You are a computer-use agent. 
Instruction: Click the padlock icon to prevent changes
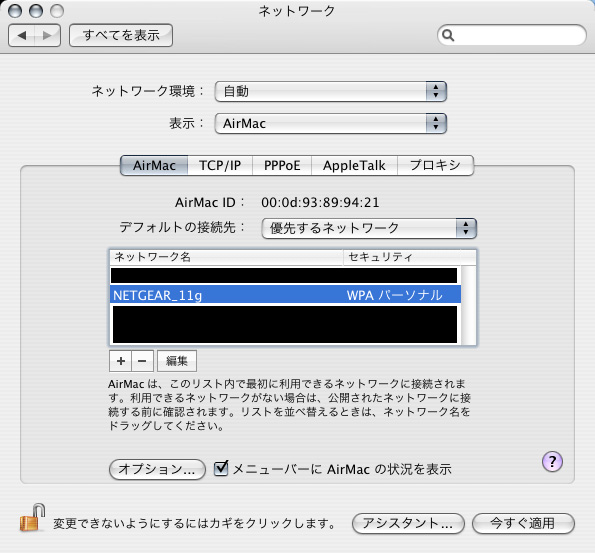[x=32, y=518]
